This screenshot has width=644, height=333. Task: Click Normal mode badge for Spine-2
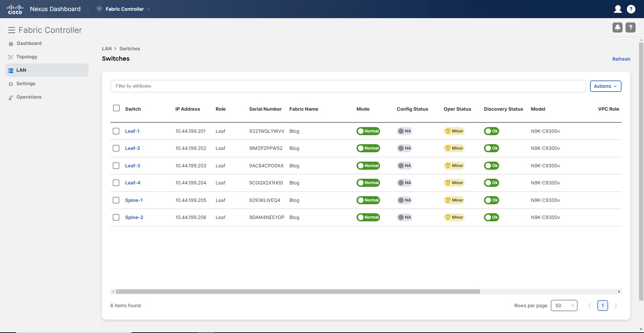click(x=368, y=217)
